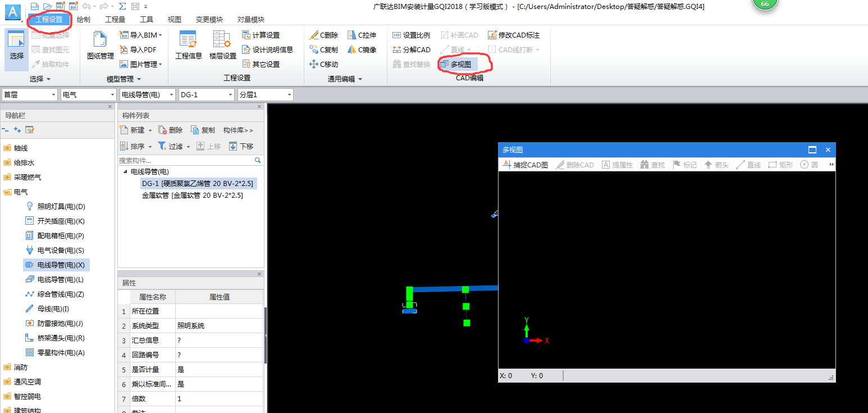Select the 金属软管 component in the list
Image resolution: width=868 pixels, height=413 pixels.
(x=193, y=196)
